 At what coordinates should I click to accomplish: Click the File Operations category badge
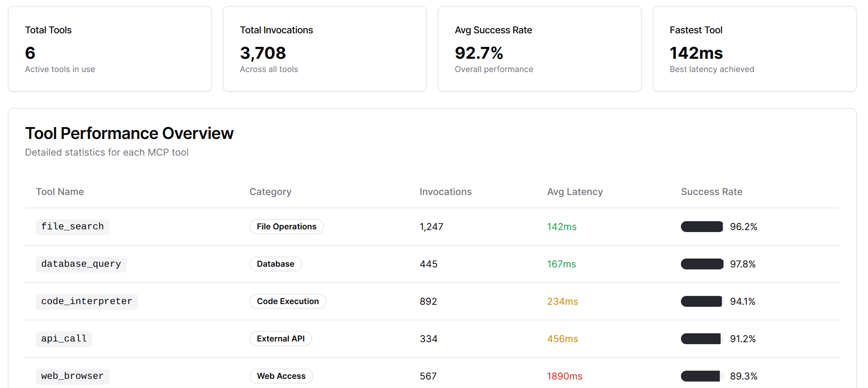click(x=286, y=227)
